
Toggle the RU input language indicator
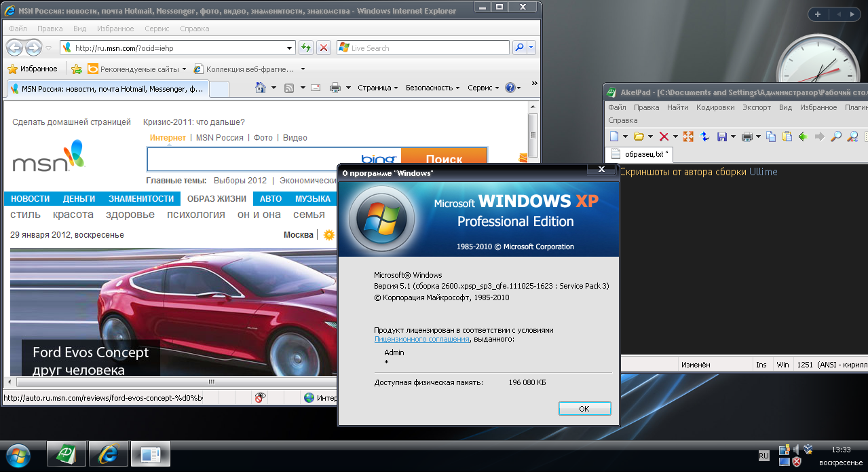point(763,455)
